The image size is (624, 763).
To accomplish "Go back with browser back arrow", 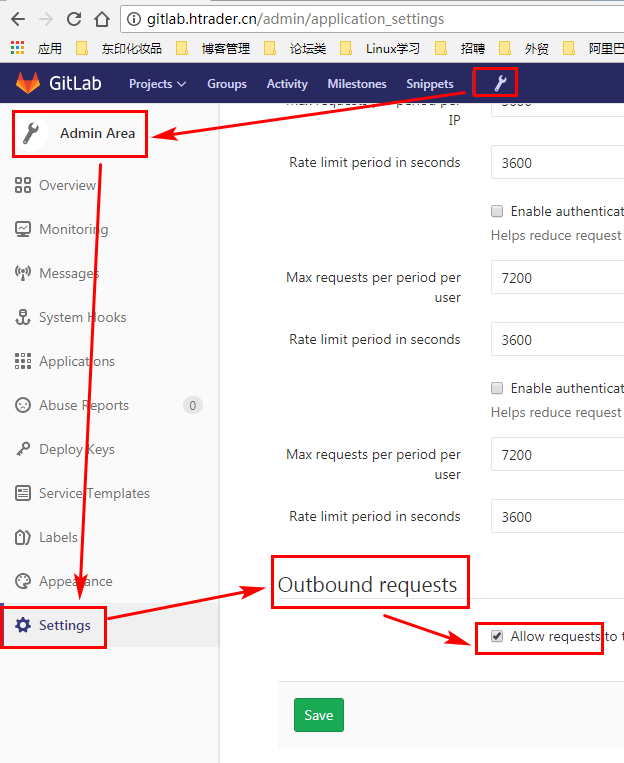I will click(18, 19).
